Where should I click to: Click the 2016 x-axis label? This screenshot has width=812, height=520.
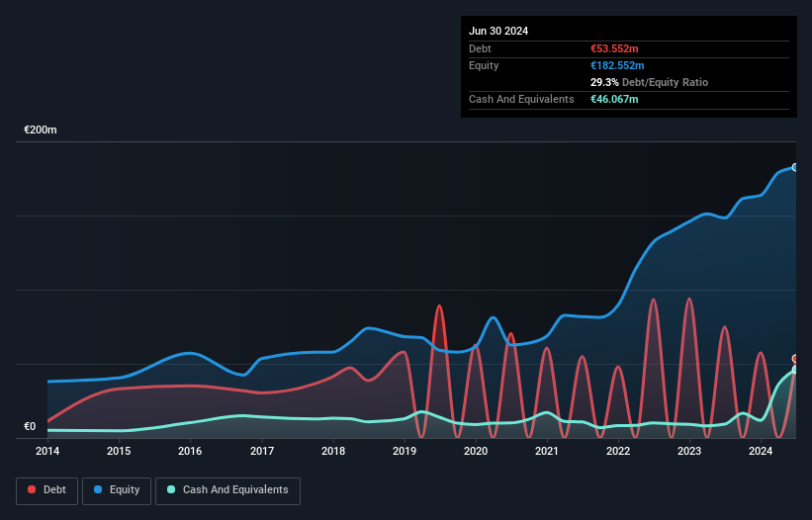click(x=190, y=451)
